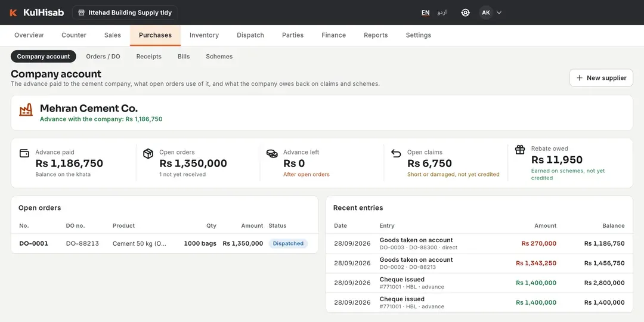Open the Sales tab
The image size is (644, 322).
click(113, 35)
